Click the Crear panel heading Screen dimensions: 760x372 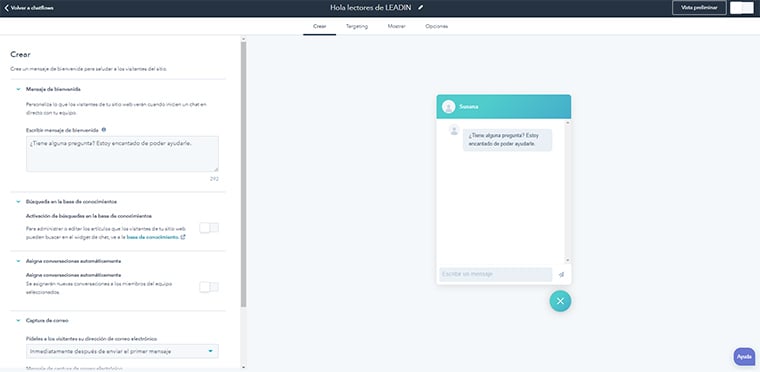pyautogui.click(x=20, y=55)
